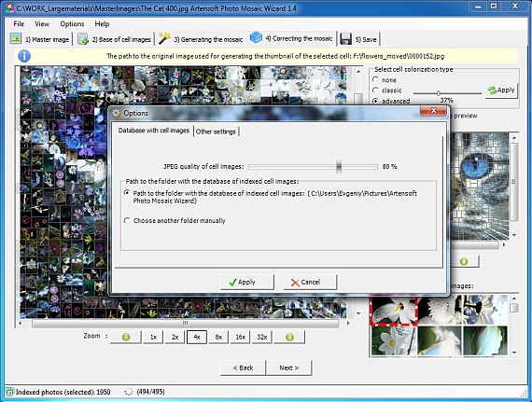Select default database folder path radio button
The width and height of the screenshot is (532, 402).
click(127, 193)
